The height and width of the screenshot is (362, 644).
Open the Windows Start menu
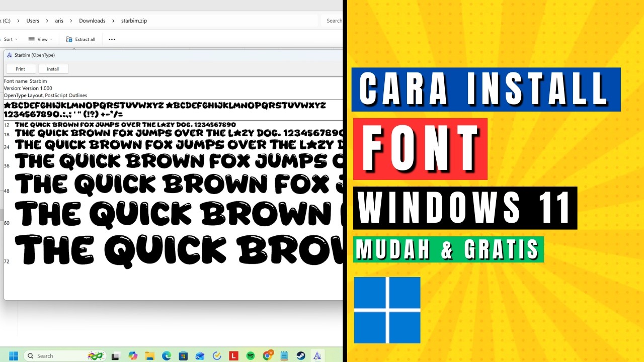point(13,355)
